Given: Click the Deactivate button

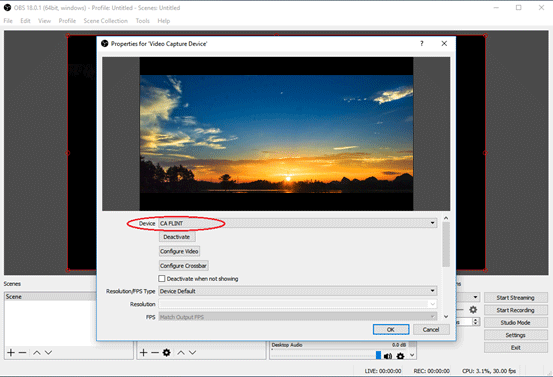Looking at the screenshot, I should [177, 237].
